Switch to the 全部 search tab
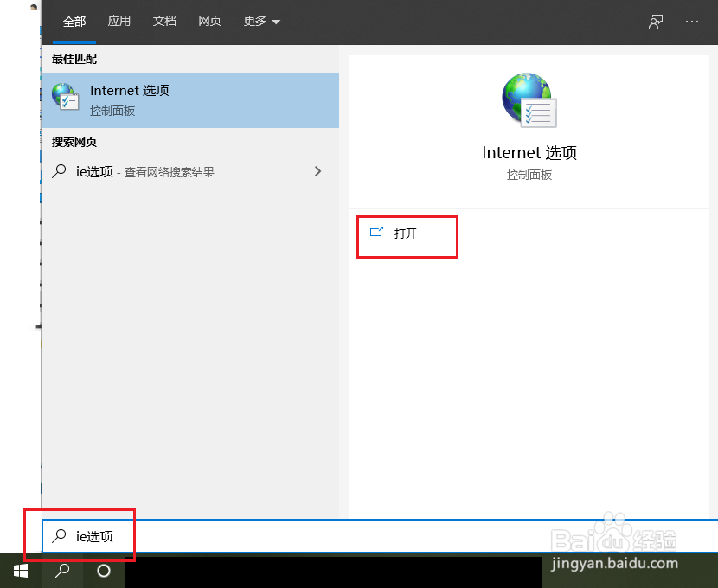 (x=74, y=22)
